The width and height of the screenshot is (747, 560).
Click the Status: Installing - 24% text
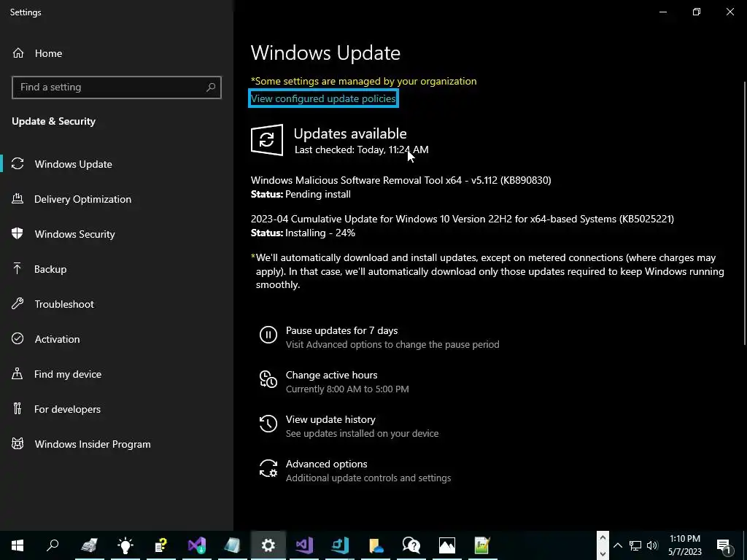[x=303, y=233]
